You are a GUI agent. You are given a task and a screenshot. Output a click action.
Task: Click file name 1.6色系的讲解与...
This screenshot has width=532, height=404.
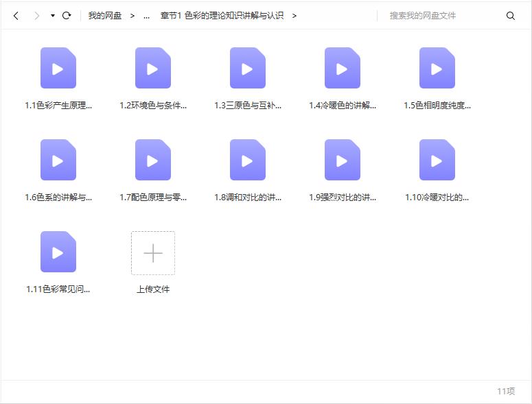[58, 198]
